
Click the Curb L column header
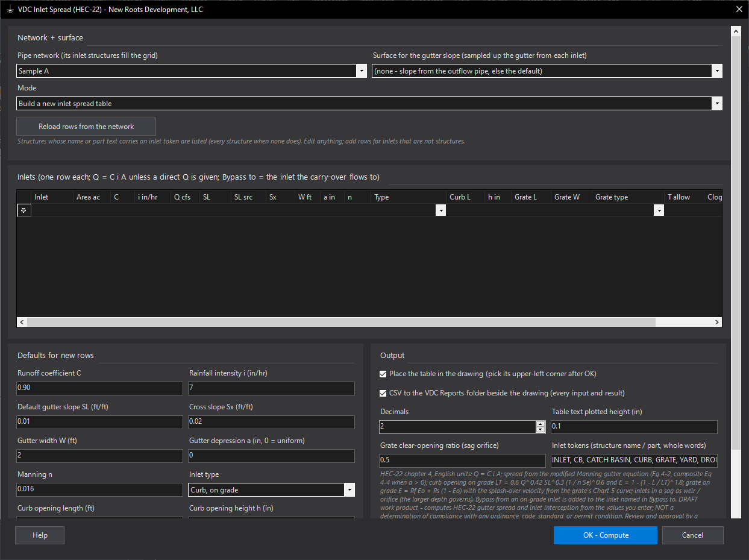coord(465,197)
